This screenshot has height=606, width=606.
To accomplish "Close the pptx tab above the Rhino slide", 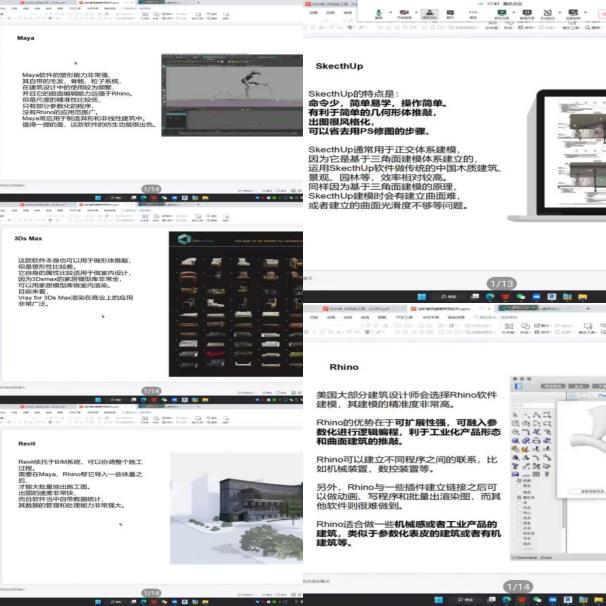I will 489,309.
